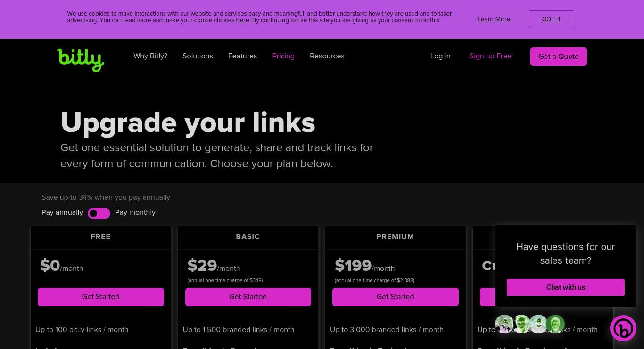Image resolution: width=644 pixels, height=349 pixels.
Task: Select the Pay monthly label
Action: coord(135,212)
